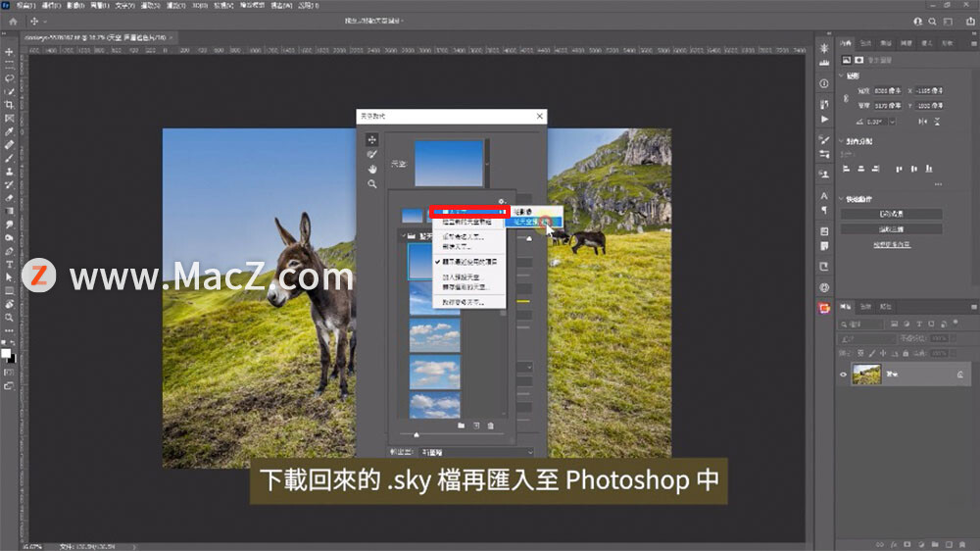The height and width of the screenshot is (551, 980).
Task: Click the width input field in Properties
Action: pyautogui.click(x=888, y=90)
